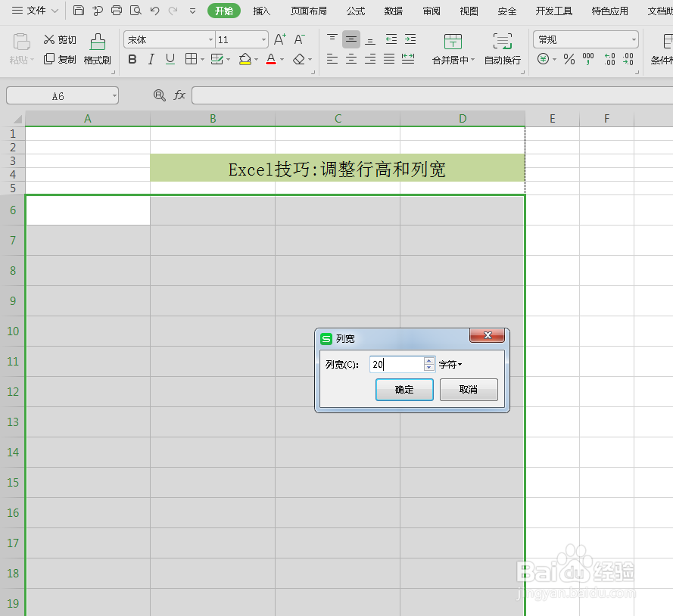Viewport: 673px width, 616px height.
Task: Open the 文件 menu
Action: tap(35, 11)
